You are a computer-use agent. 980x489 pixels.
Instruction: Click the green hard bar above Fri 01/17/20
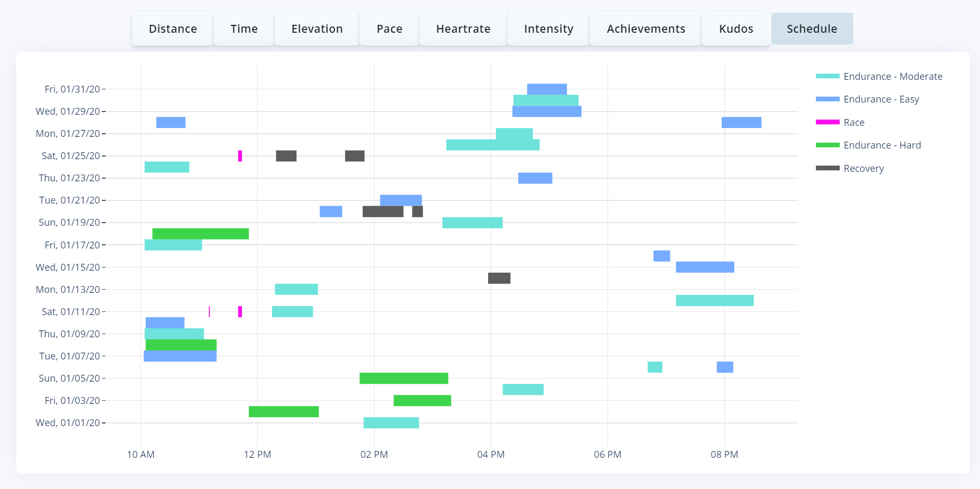click(x=200, y=234)
